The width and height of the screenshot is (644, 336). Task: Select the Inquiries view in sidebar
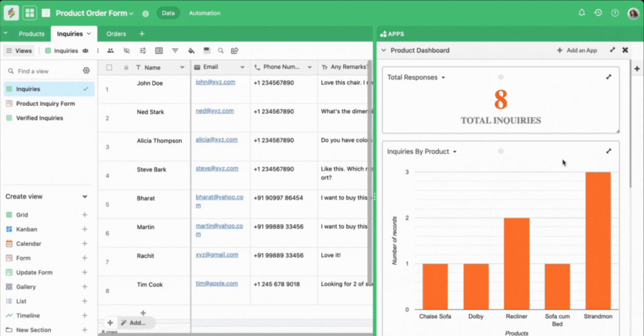(49, 89)
